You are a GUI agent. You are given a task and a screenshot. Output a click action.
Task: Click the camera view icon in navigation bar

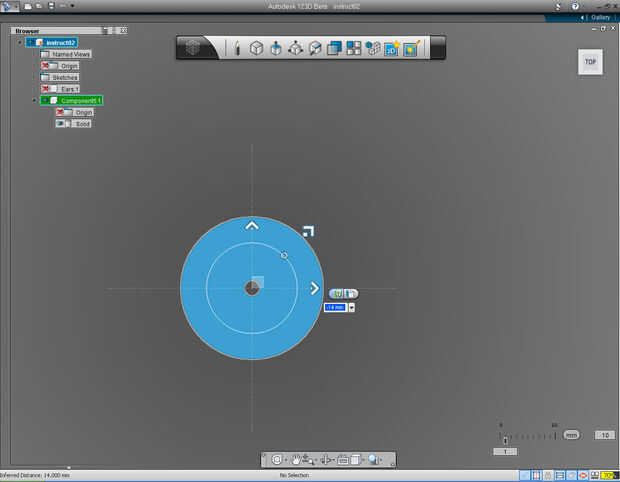point(343,460)
